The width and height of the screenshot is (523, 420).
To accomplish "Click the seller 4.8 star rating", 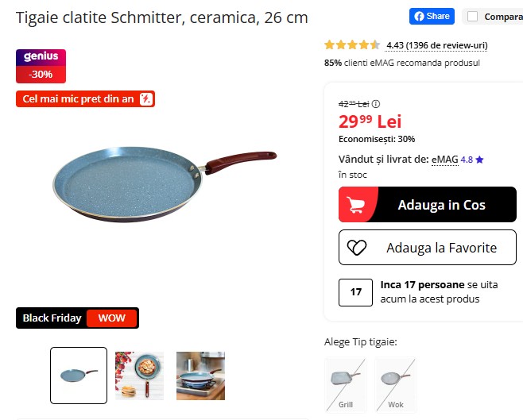I will coord(472,160).
